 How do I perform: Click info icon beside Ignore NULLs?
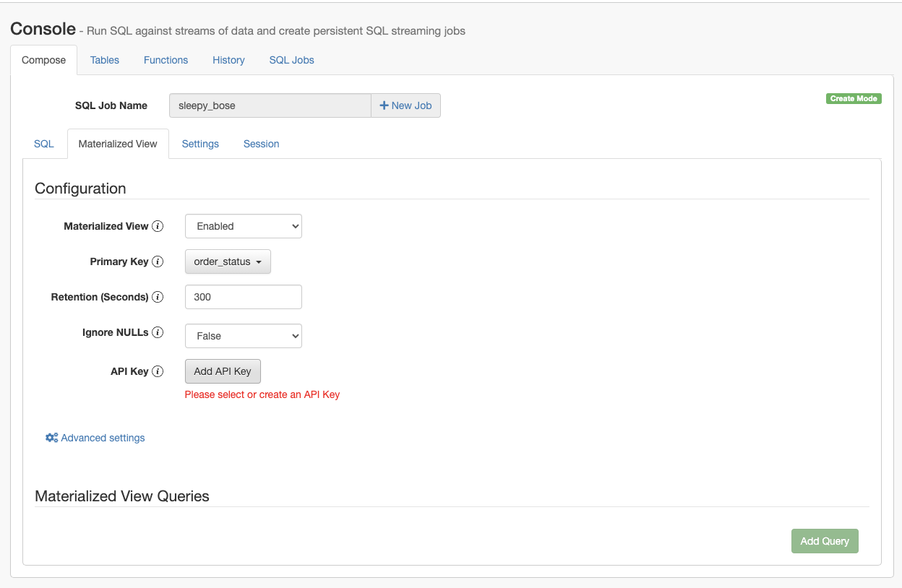pos(158,333)
